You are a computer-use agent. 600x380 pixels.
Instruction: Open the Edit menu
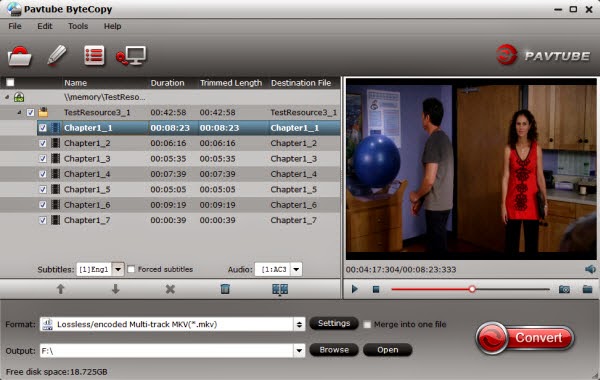tap(45, 26)
